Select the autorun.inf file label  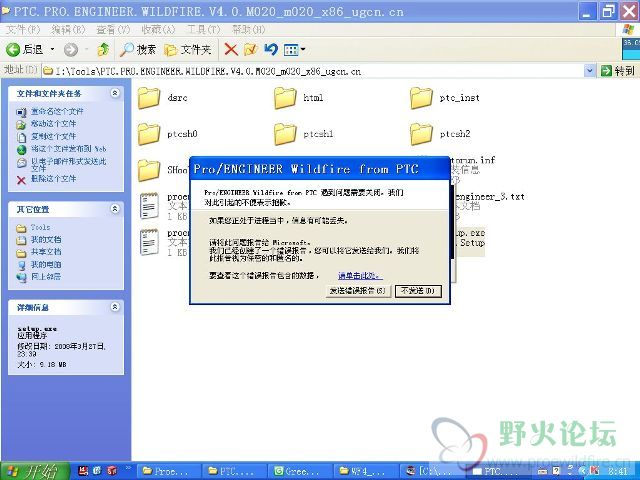(x=473, y=160)
